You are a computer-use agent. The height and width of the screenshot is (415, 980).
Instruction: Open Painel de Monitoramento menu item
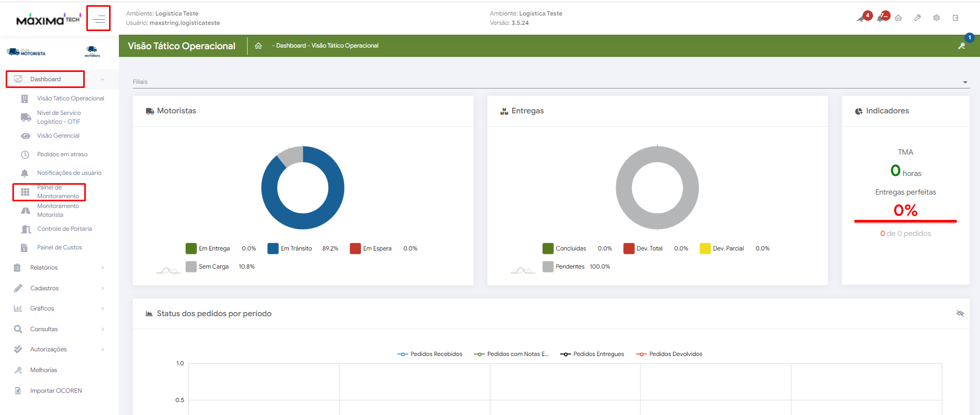point(58,192)
